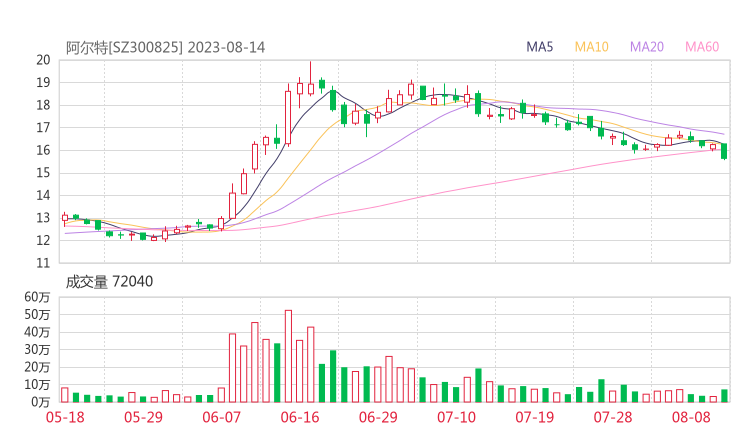Click the 17 price axis label

[x=43, y=127]
